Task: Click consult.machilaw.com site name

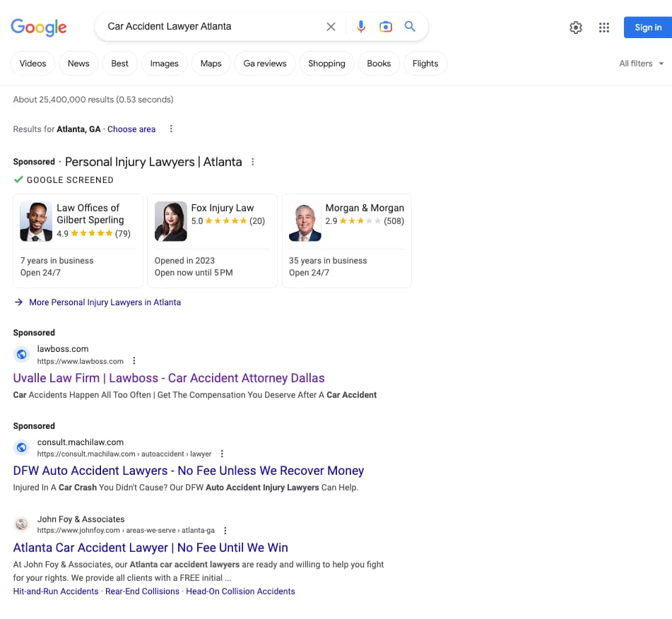Action: 81,442
